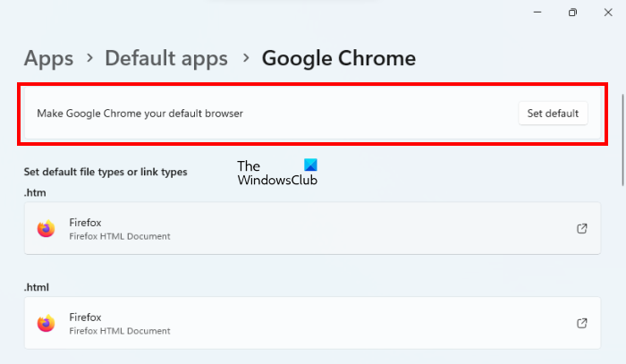Open Default apps breadcrumb
Viewport: 626px width, 364px height.
pos(165,59)
